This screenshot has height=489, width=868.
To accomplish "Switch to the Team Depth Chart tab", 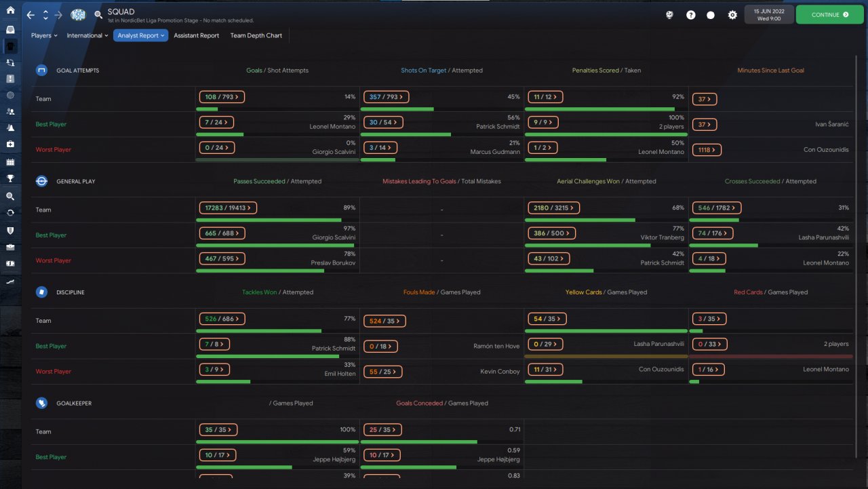I will point(256,35).
